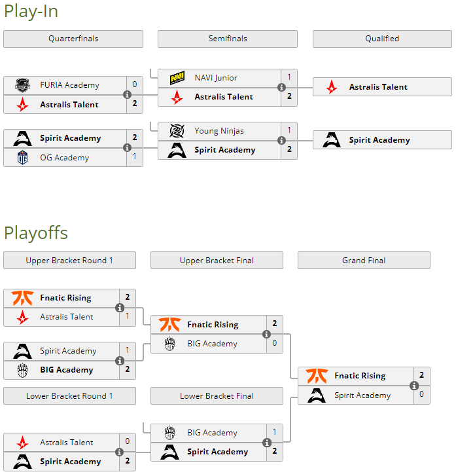This screenshot has height=476, width=456.
Task: Click Fnatic Rising's score in Grand Final
Action: pyautogui.click(x=422, y=376)
